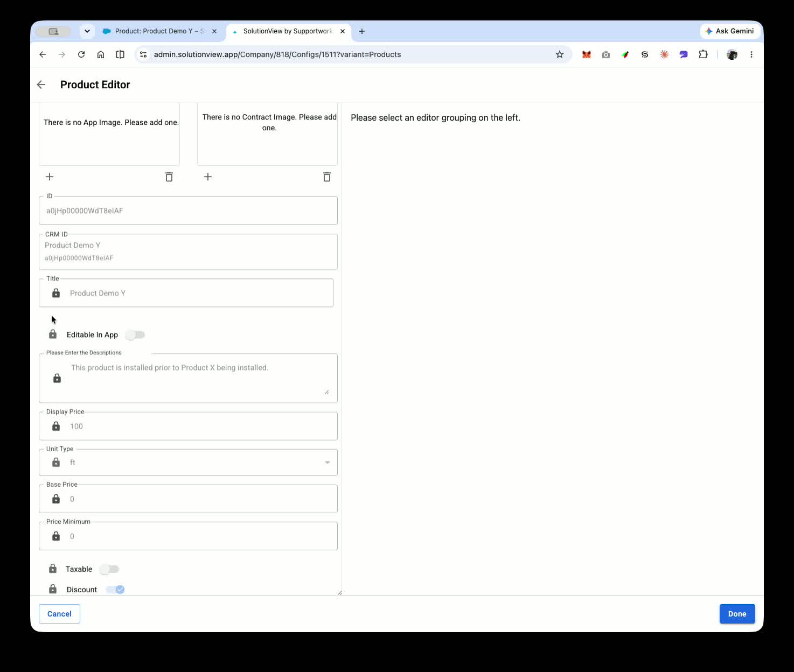This screenshot has height=672, width=794.
Task: Click the Product Editor heading text
Action: click(x=95, y=85)
